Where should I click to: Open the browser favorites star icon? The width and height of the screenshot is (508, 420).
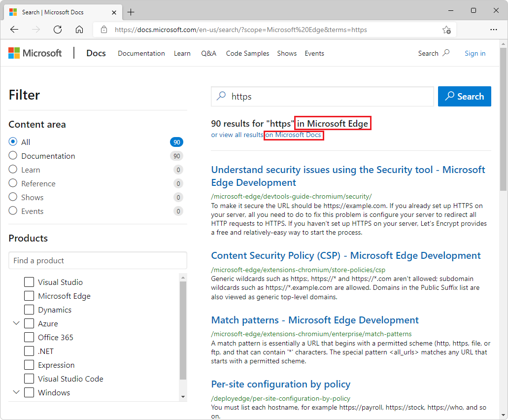pyautogui.click(x=446, y=30)
